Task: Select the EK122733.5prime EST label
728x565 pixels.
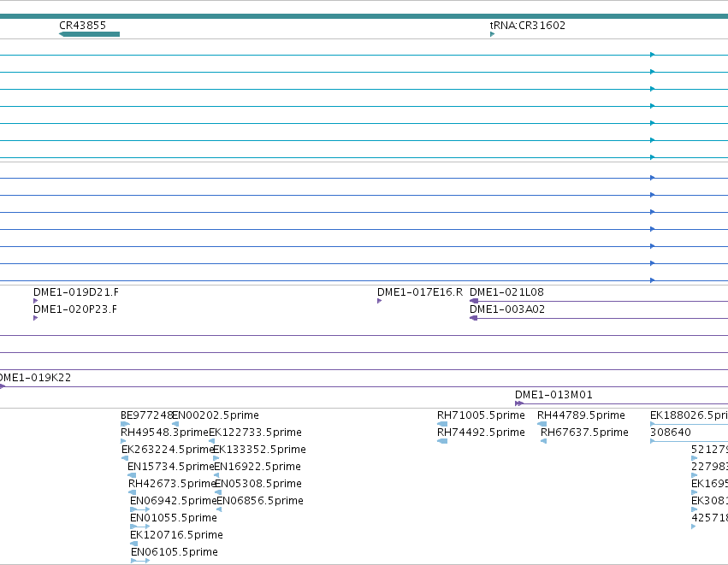Action: pyautogui.click(x=256, y=433)
